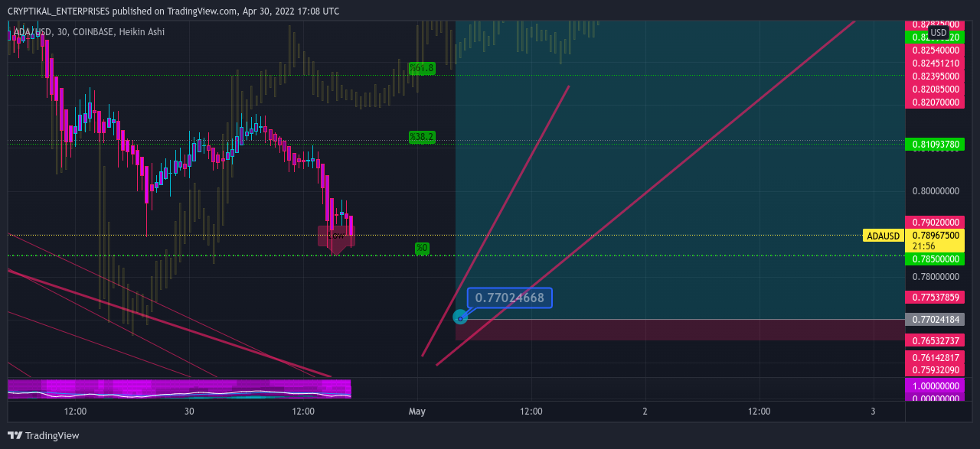Click the 0.78000000 price scale tick
This screenshot has height=449, width=980.
(x=936, y=277)
